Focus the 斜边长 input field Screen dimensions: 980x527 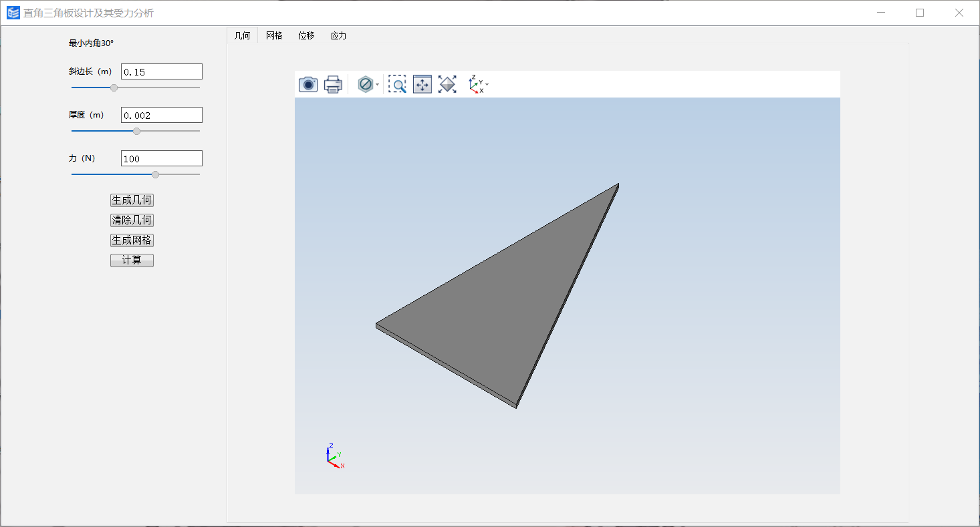coord(162,71)
